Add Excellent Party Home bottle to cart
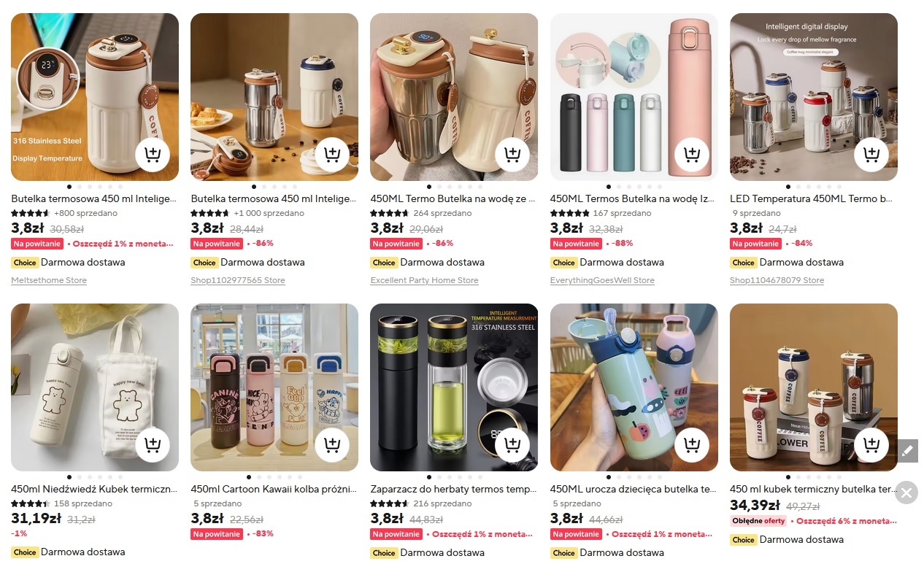This screenshot has width=924, height=564. [x=512, y=154]
